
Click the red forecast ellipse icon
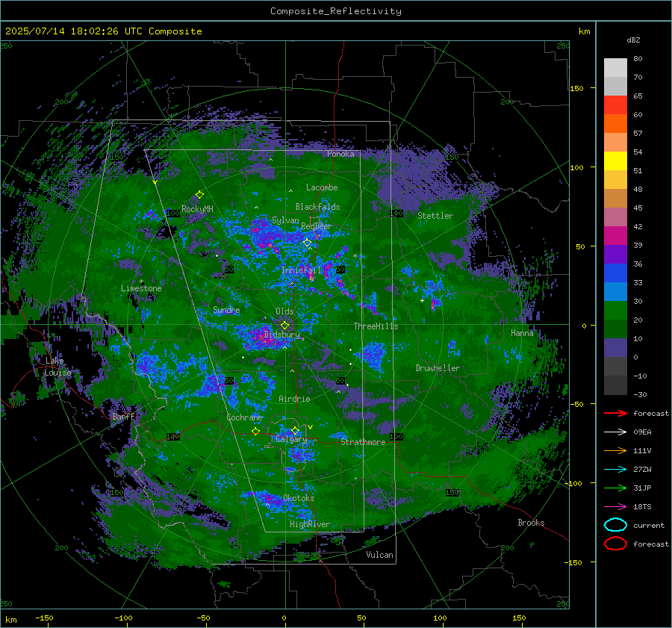click(615, 544)
